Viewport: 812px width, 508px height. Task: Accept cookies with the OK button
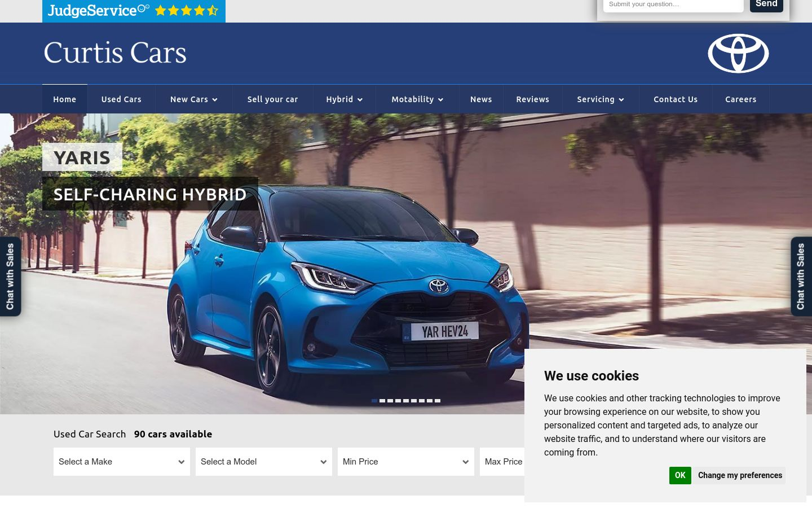(680, 475)
